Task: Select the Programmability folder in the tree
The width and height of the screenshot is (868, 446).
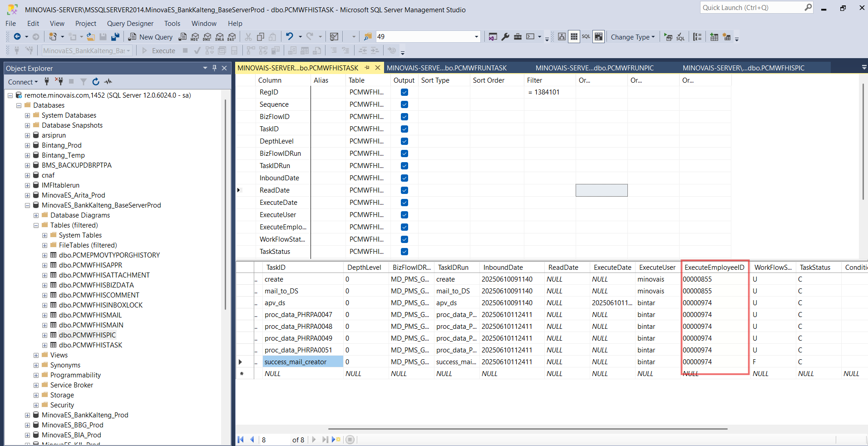Action: pos(75,375)
